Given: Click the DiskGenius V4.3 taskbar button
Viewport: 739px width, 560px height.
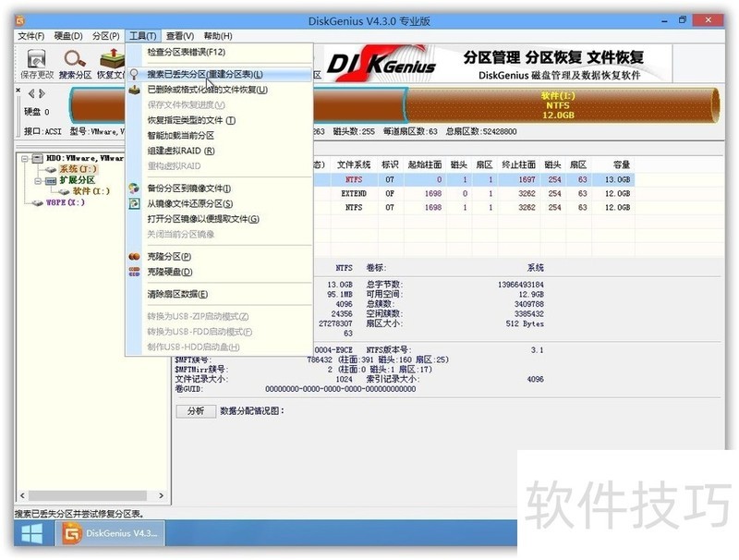Looking at the screenshot, I should pos(110,533).
